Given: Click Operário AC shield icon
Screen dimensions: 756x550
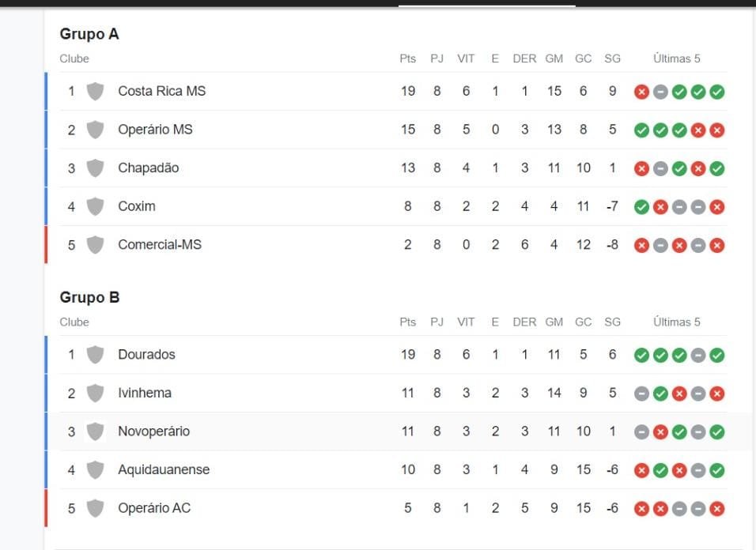Looking at the screenshot, I should click(x=95, y=508).
